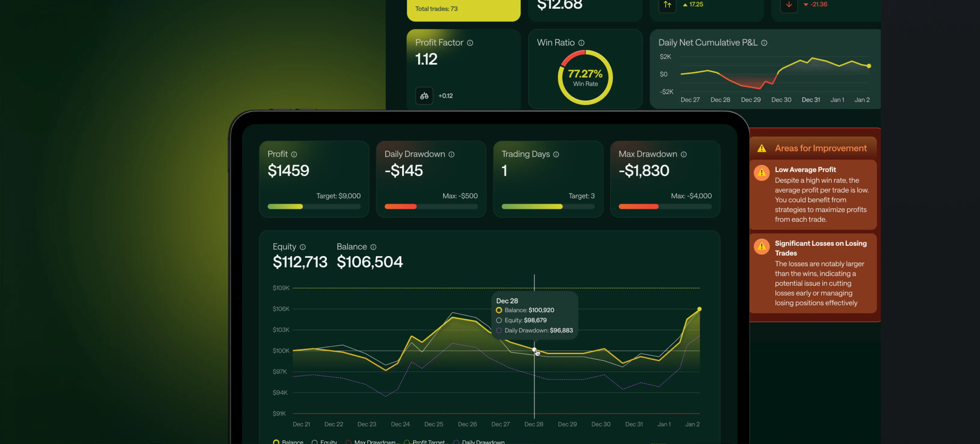Click the Daily Drawdown red progress bar
Image resolution: width=980 pixels, height=444 pixels.
[x=431, y=207]
